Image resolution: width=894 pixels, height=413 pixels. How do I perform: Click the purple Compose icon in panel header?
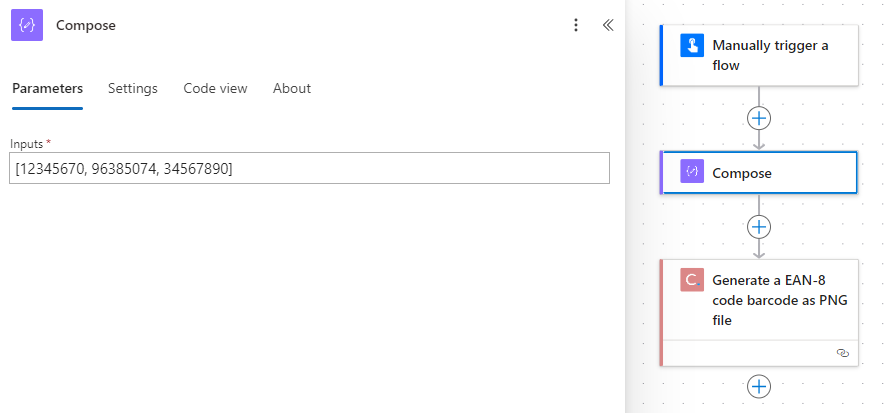[27, 25]
